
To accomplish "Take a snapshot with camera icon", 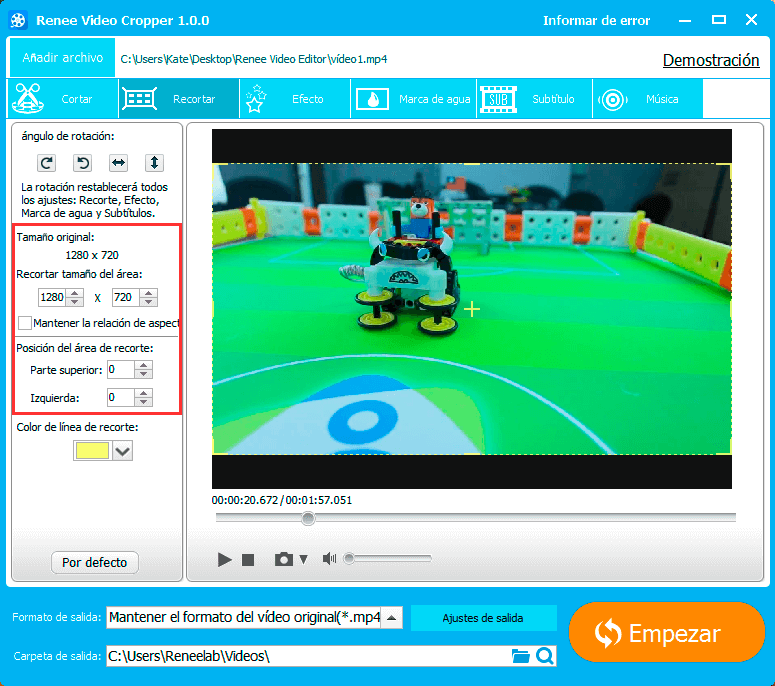I will pos(284,559).
